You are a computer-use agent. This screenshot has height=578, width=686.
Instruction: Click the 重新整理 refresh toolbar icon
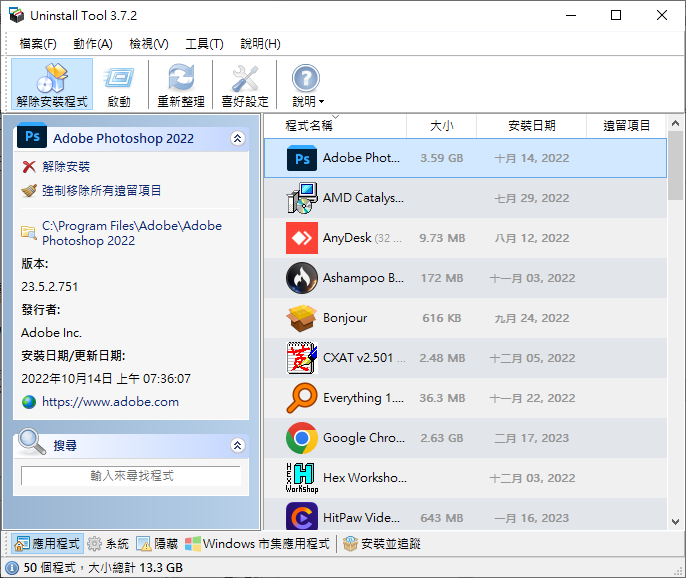(x=181, y=84)
